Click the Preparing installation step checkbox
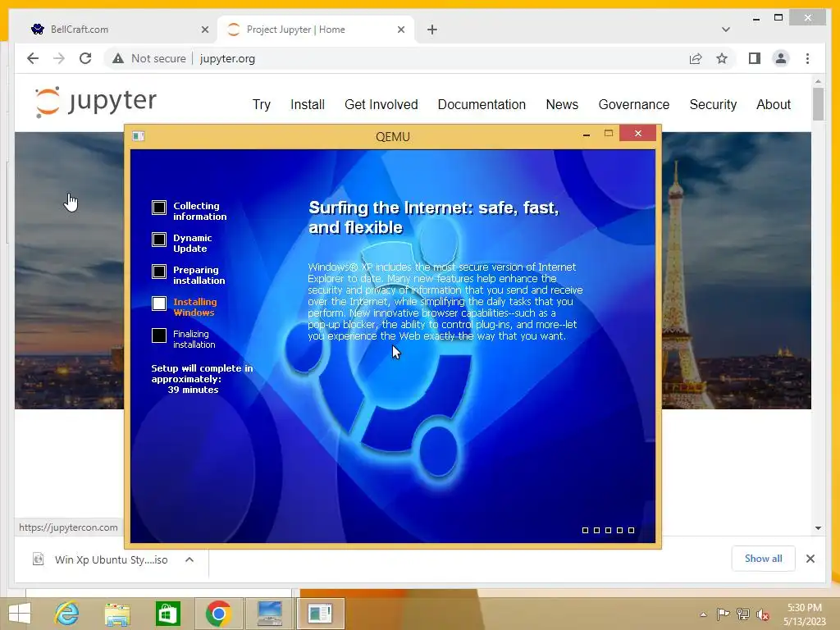The height and width of the screenshot is (630, 840). pos(159,272)
